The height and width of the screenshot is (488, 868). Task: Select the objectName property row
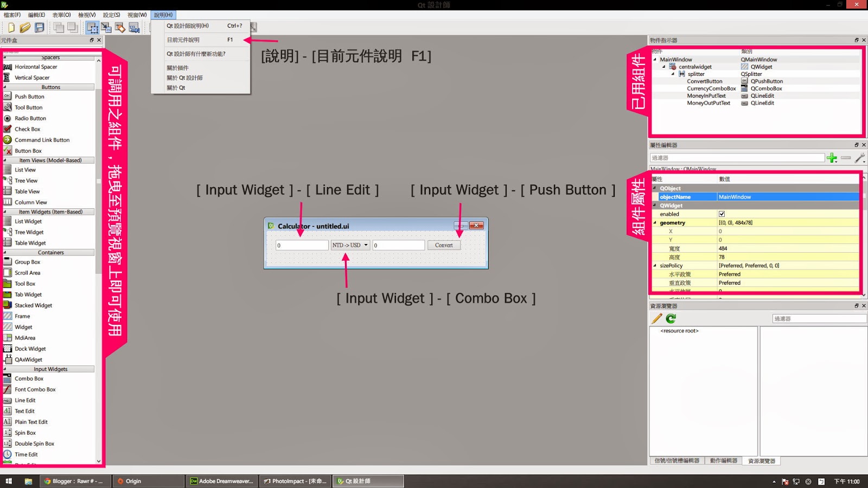(755, 197)
